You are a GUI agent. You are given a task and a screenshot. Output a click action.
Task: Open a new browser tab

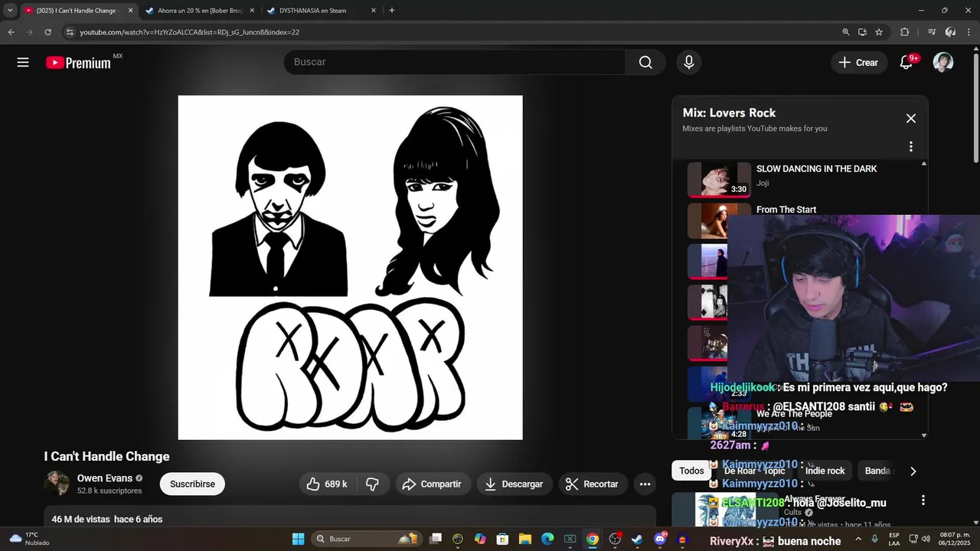click(392, 11)
